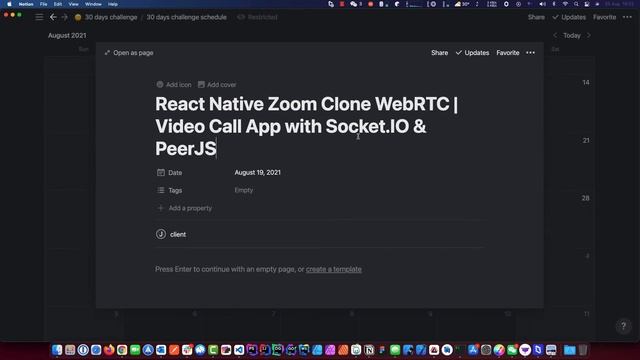Go to next month in calendar
This screenshot has height=360, width=640.
(589, 36)
